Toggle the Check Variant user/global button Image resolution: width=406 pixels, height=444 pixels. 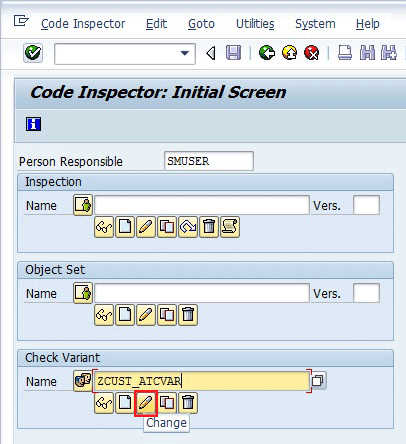[x=83, y=381]
